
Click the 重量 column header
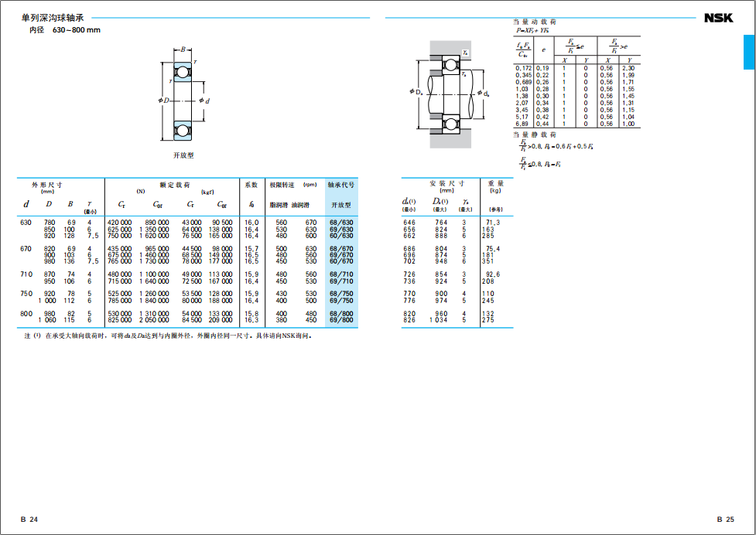496,184
